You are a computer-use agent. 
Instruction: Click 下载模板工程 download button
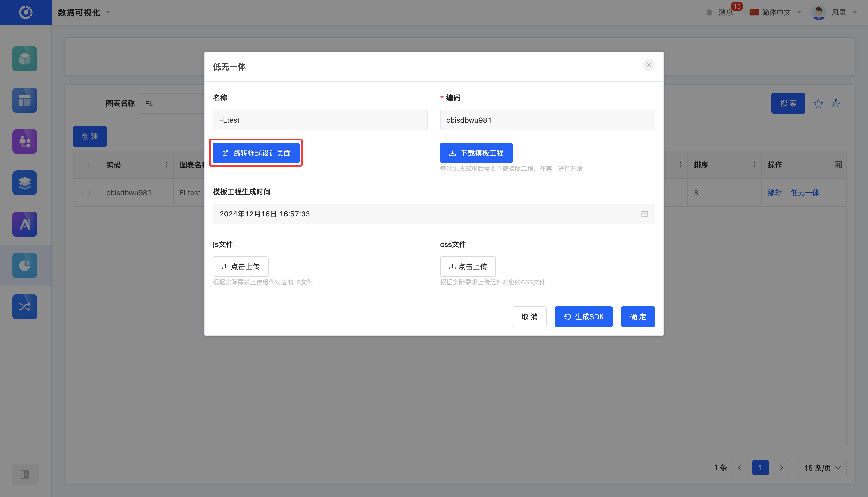coord(476,153)
